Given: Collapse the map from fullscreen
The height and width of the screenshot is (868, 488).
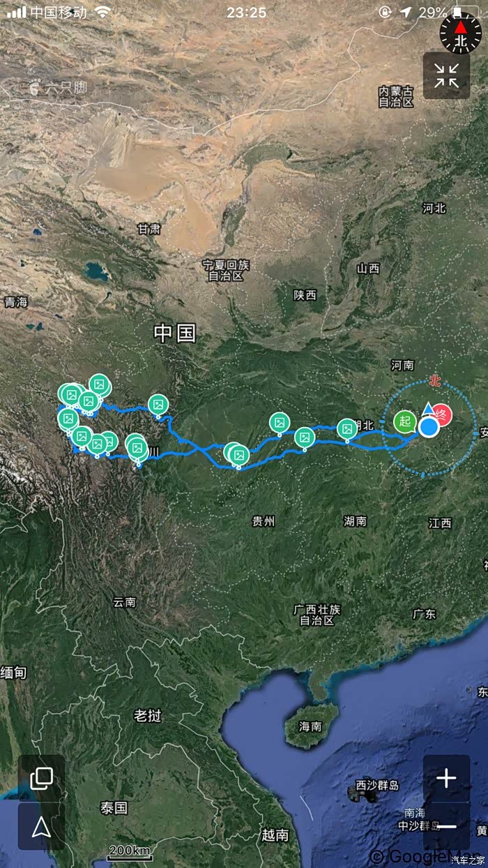Looking at the screenshot, I should click(446, 75).
